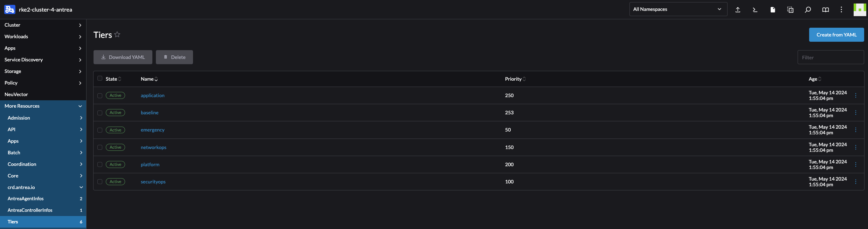Open NeuVector in the sidebar
Image resolution: width=868 pixels, height=229 pixels.
click(x=43, y=94)
